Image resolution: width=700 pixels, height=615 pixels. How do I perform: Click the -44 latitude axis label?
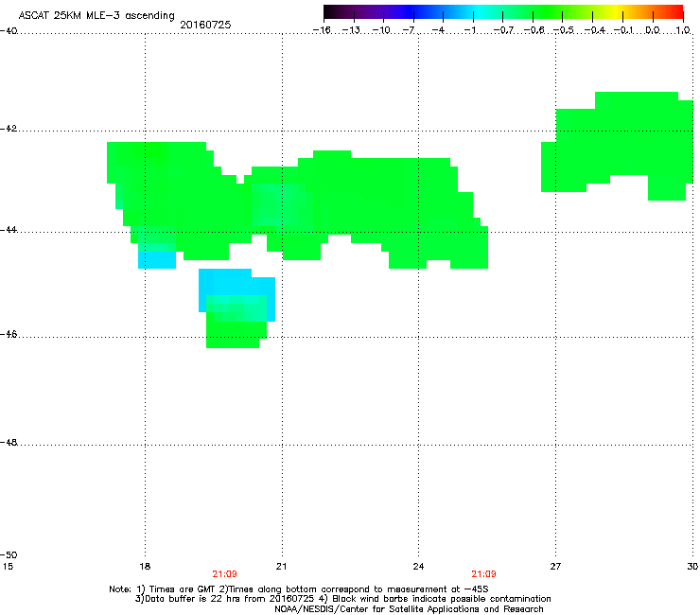pyautogui.click(x=9, y=230)
